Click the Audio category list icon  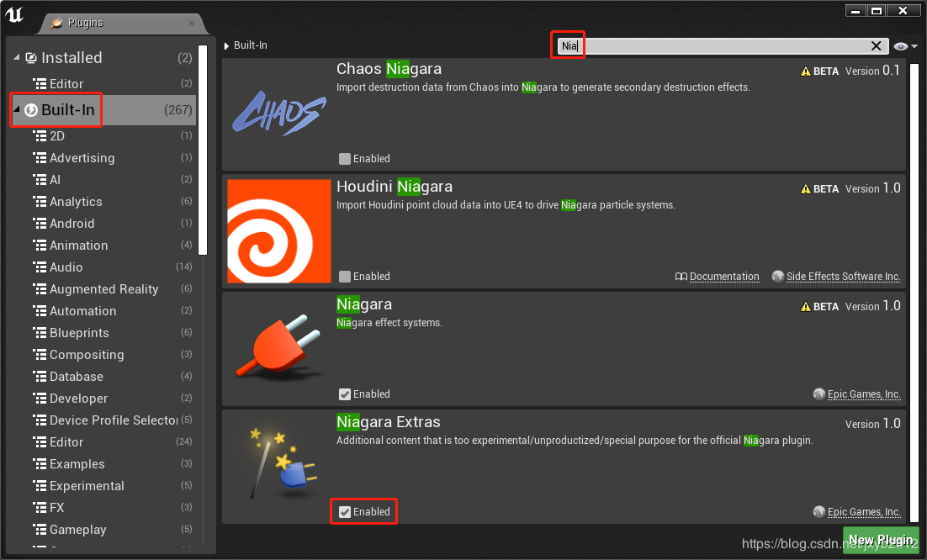pyautogui.click(x=40, y=267)
